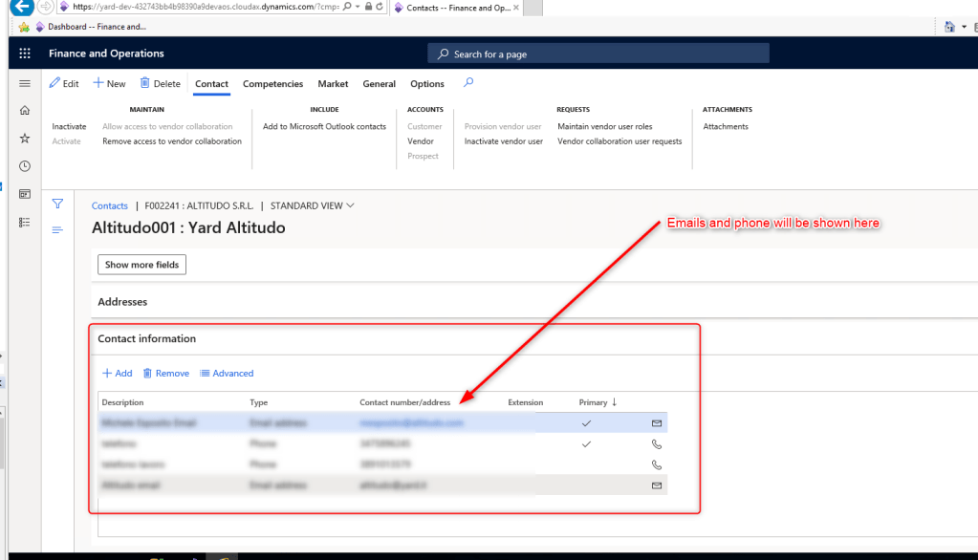Open Workspaces icon in sidebar
This screenshot has width=978, height=560.
tap(25, 194)
